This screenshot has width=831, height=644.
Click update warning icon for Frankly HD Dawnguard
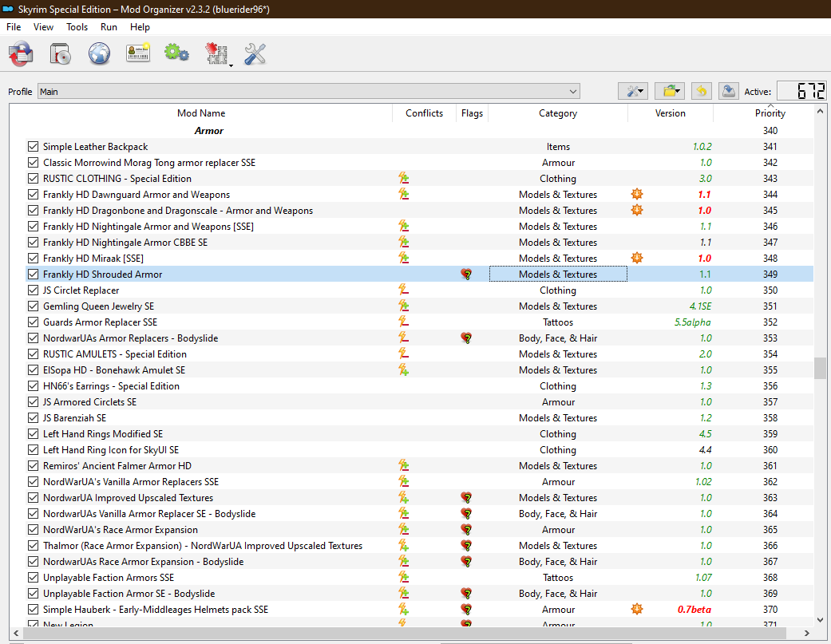(637, 195)
